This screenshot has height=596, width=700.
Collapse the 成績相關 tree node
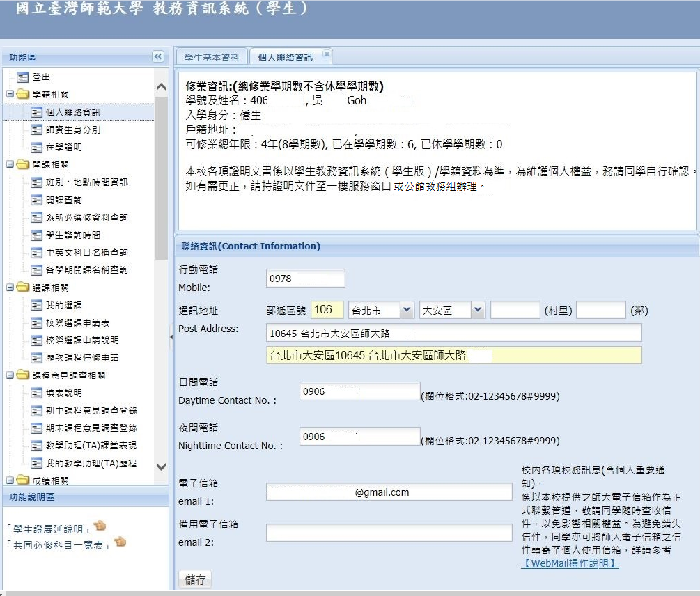tap(9, 480)
